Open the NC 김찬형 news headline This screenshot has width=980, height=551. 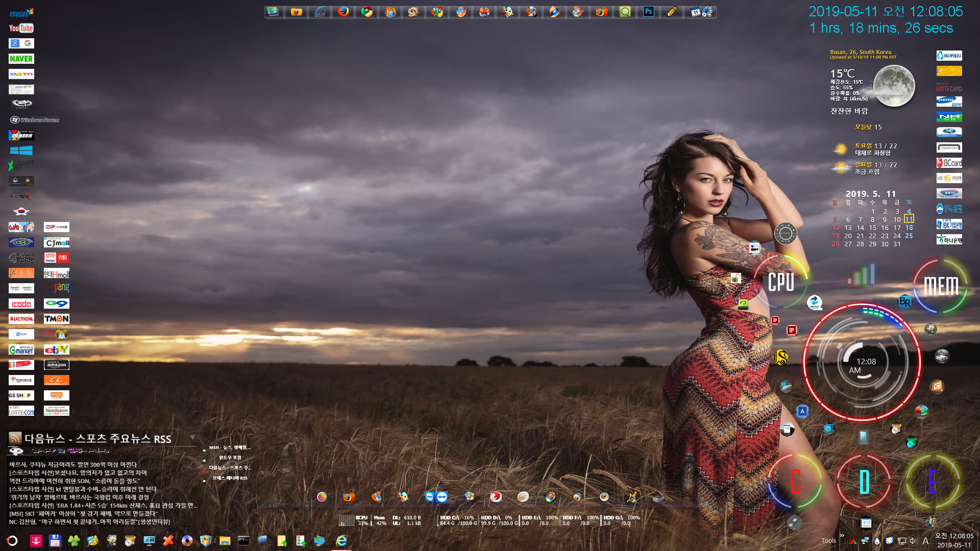89,522
